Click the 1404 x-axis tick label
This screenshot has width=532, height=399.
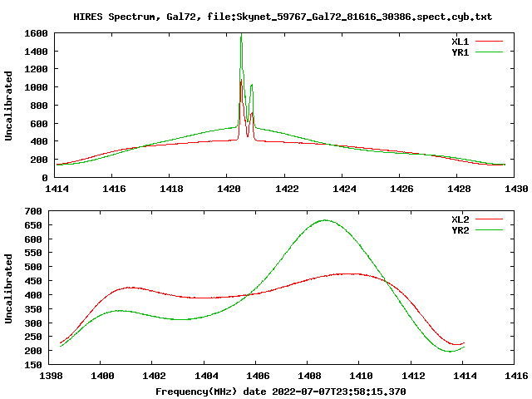point(206,376)
